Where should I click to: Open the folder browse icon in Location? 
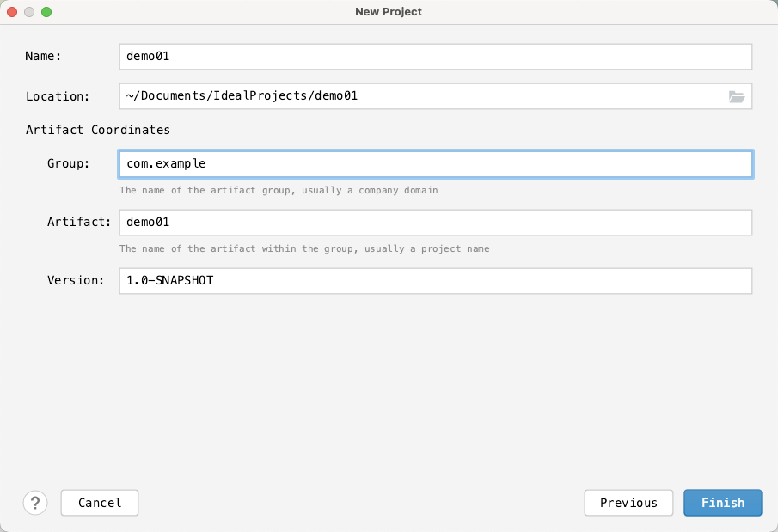(x=737, y=97)
